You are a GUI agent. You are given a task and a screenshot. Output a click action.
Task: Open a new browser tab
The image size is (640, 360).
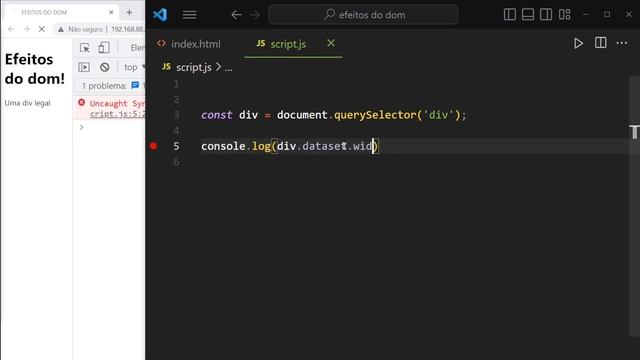(129, 12)
